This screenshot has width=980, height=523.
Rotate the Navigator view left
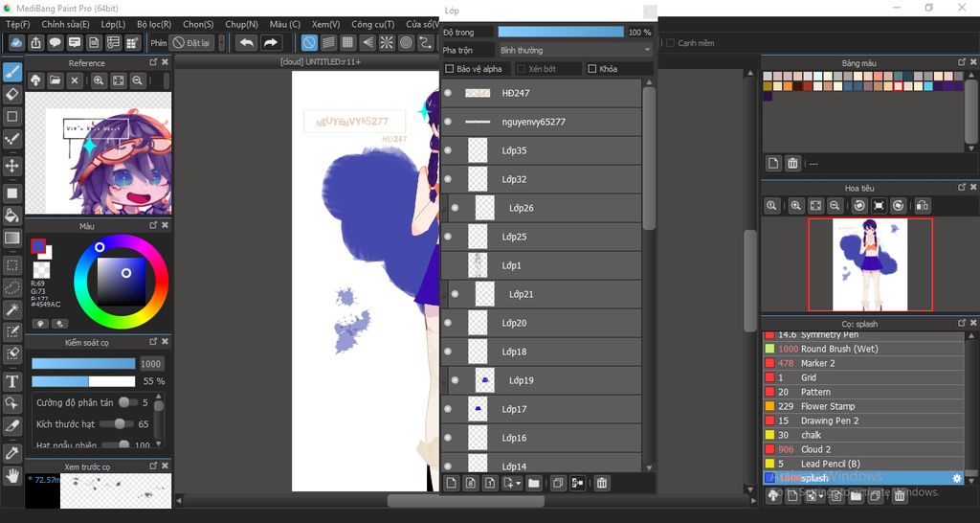pos(859,205)
